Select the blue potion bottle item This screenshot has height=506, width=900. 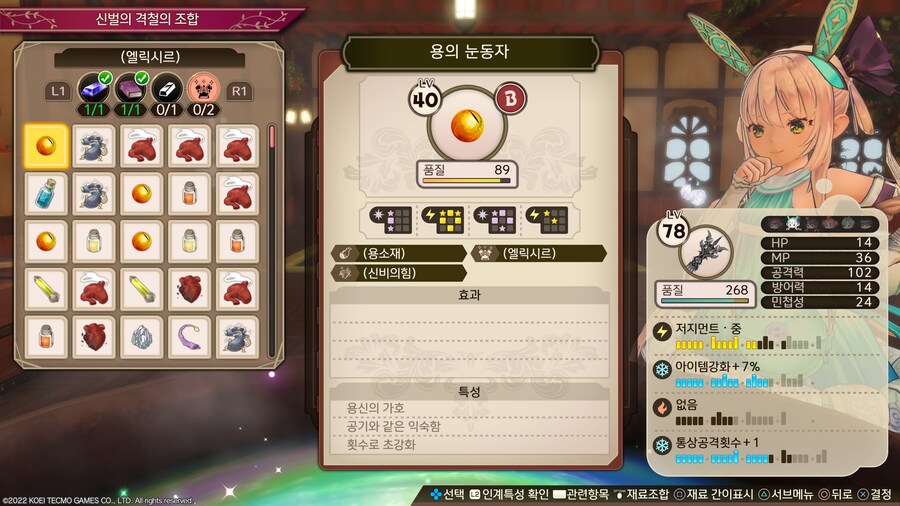point(46,194)
